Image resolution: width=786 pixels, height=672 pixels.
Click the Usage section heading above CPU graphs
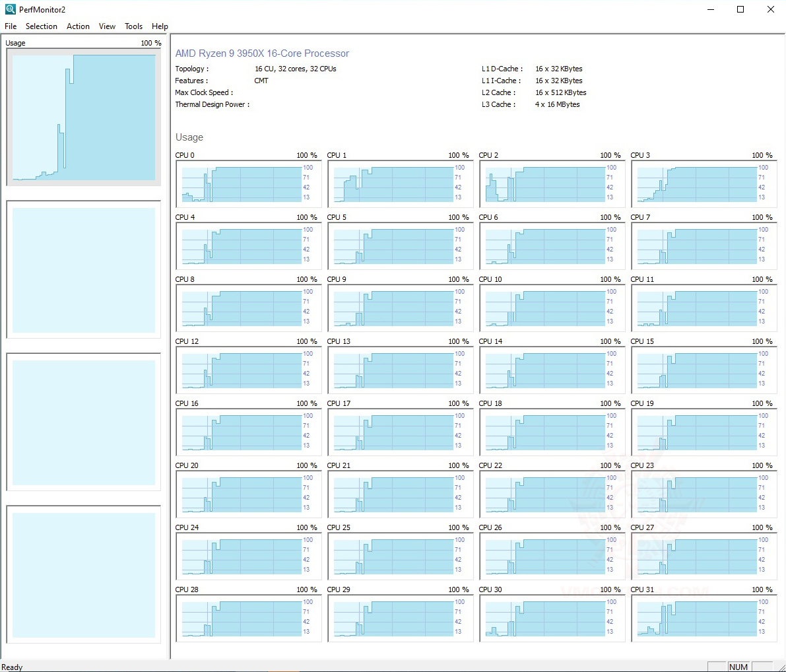[x=189, y=137]
